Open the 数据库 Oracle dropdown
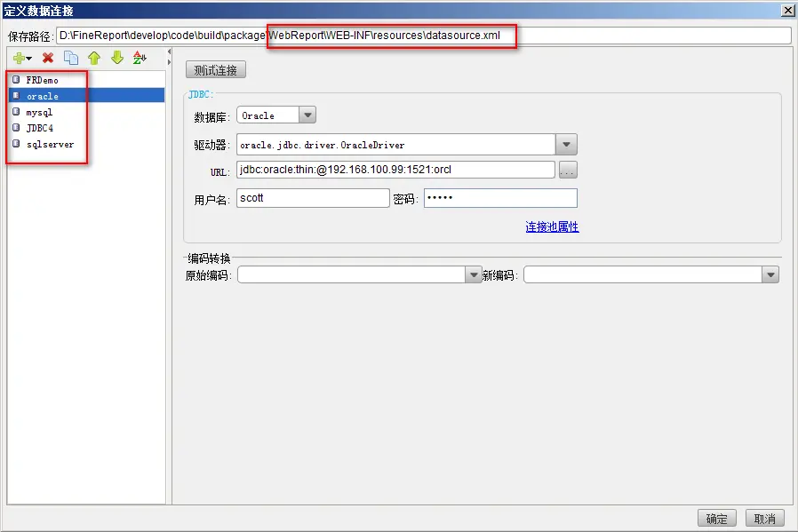Image resolution: width=798 pixels, height=532 pixels. pos(307,115)
